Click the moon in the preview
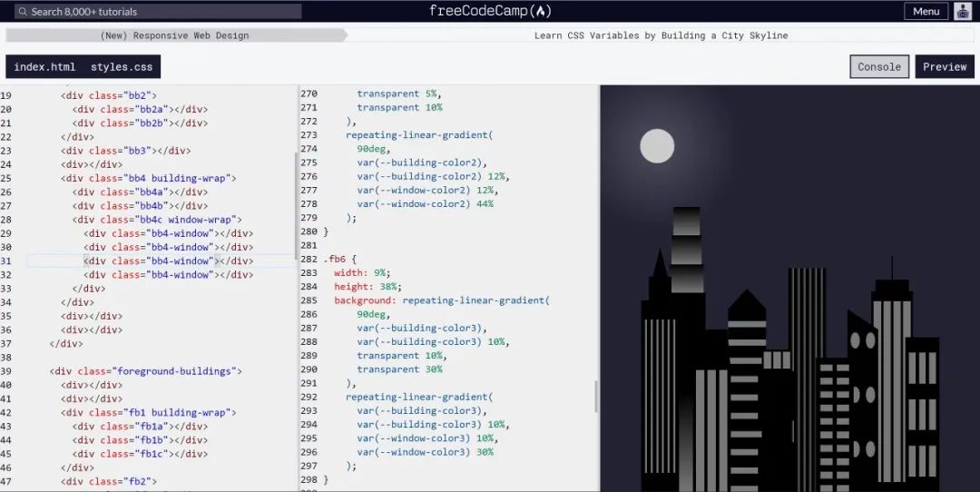Viewport: 980px width, 492px height. pos(657,146)
